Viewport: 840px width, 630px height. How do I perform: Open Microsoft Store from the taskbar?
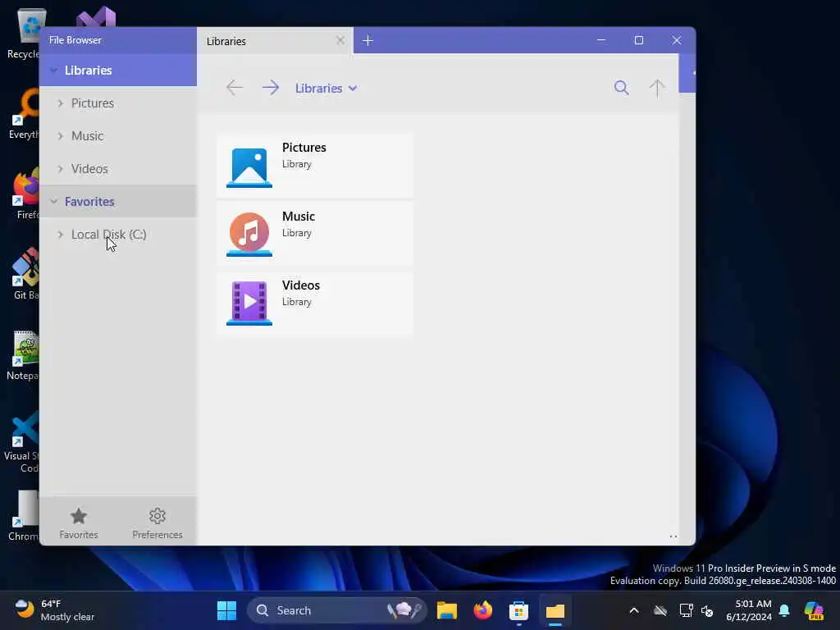518,610
